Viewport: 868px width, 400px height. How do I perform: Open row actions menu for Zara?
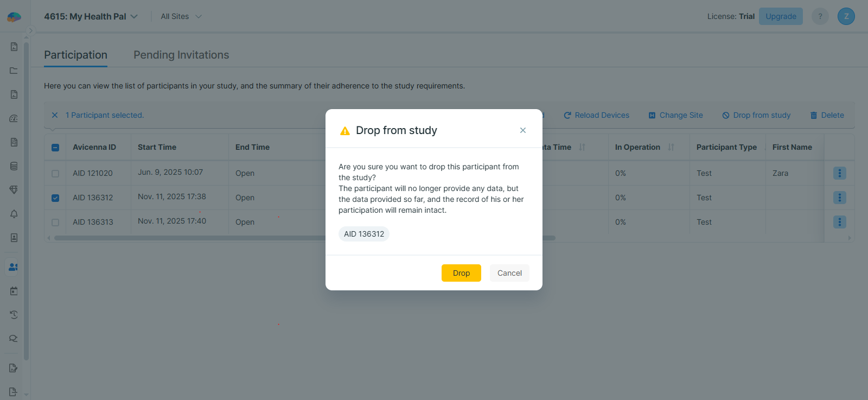839,173
